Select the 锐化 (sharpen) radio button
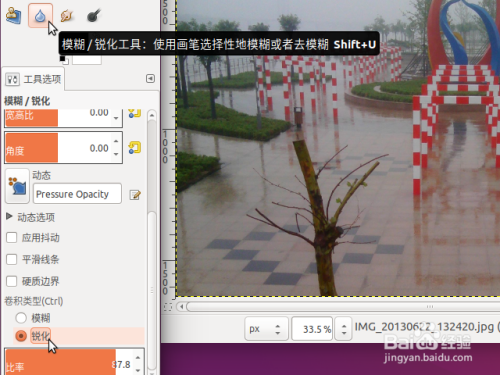500x375 pixels. (21, 336)
